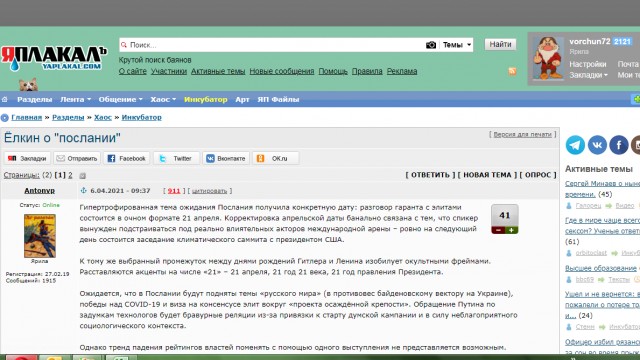Viewport: 640px width, 360px height.
Task: Click the cat mascot under the logo
Action: tap(28, 84)
